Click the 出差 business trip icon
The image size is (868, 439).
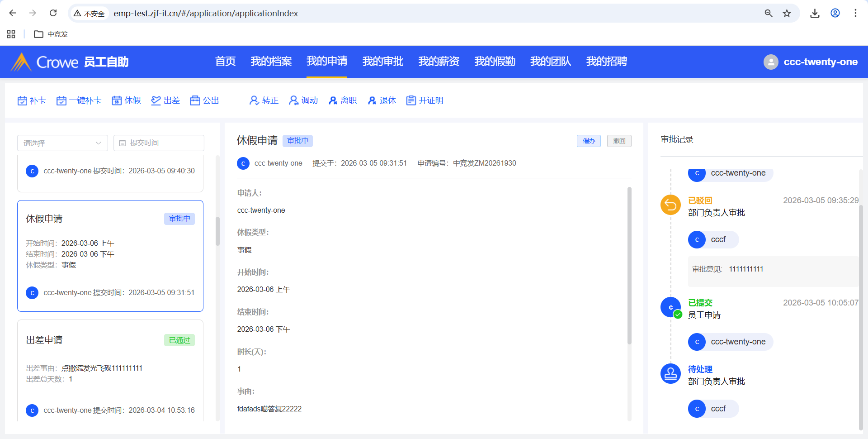(156, 100)
